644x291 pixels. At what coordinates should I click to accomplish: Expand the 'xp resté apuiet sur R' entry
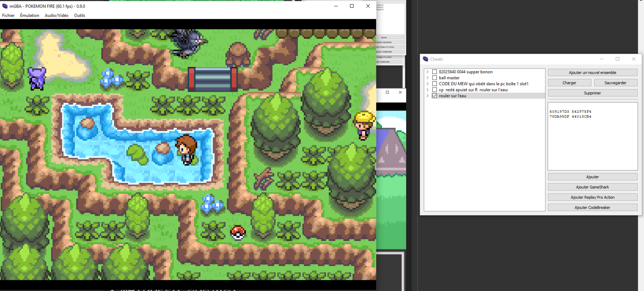[427, 90]
